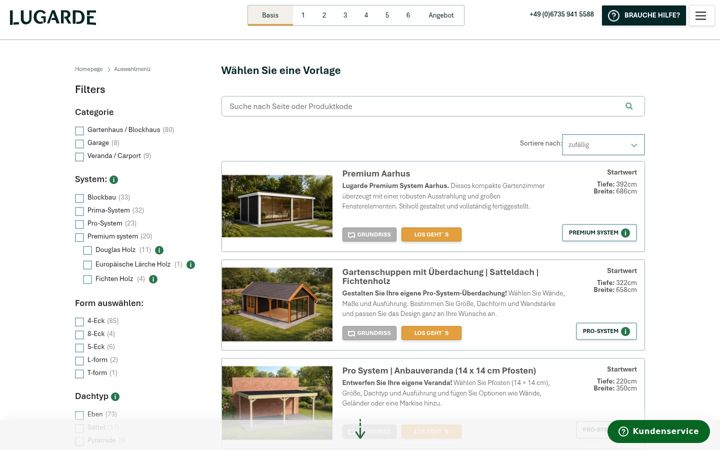Viewport: 720px width, 450px height.
Task: Tick the Premium system checkbox
Action: pyautogui.click(x=79, y=237)
